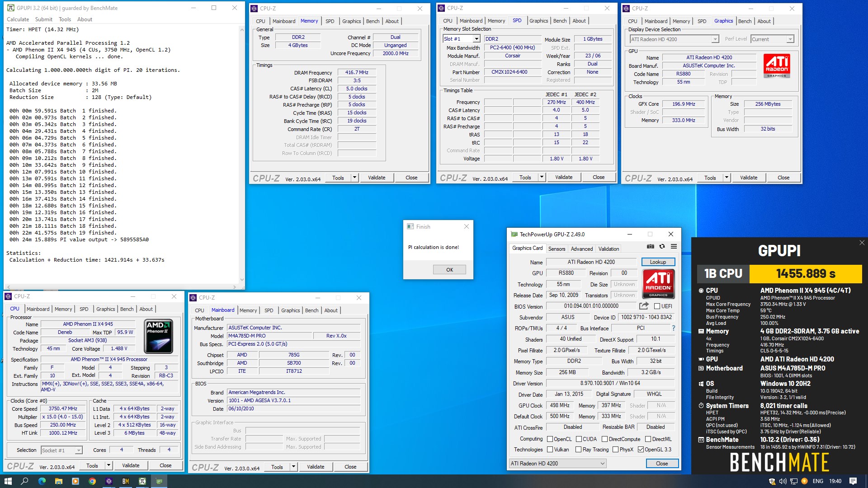
Task: Click the GPUPI window title icon
Action: [x=11, y=8]
